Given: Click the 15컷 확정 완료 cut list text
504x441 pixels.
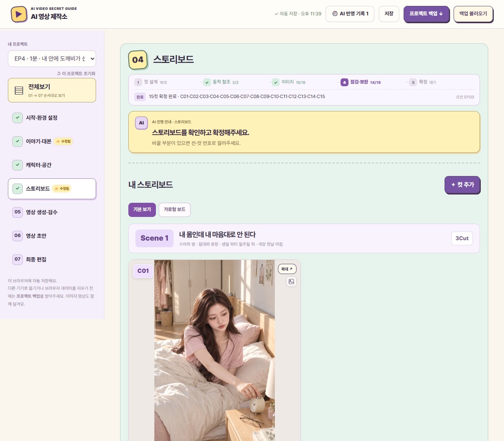Looking at the screenshot, I should [x=237, y=96].
